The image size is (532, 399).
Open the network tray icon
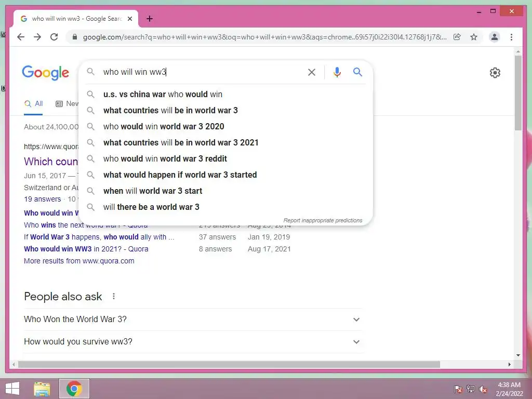[x=471, y=389]
